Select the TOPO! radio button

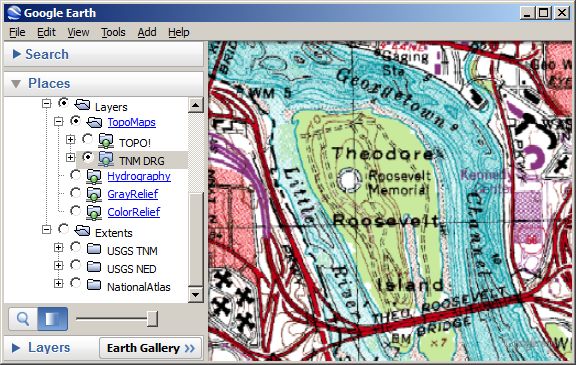[x=87, y=139]
